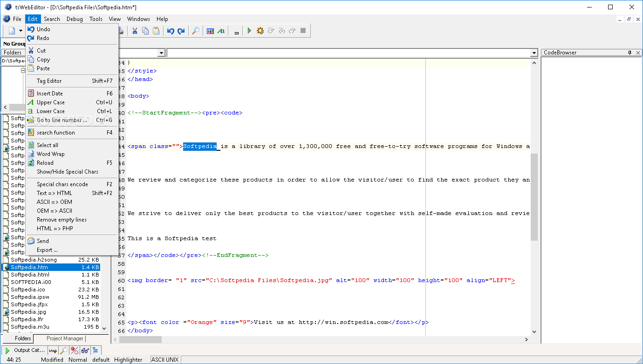Click the html check icon in bottom bar
The width and height of the screenshot is (643, 364).
(53, 350)
